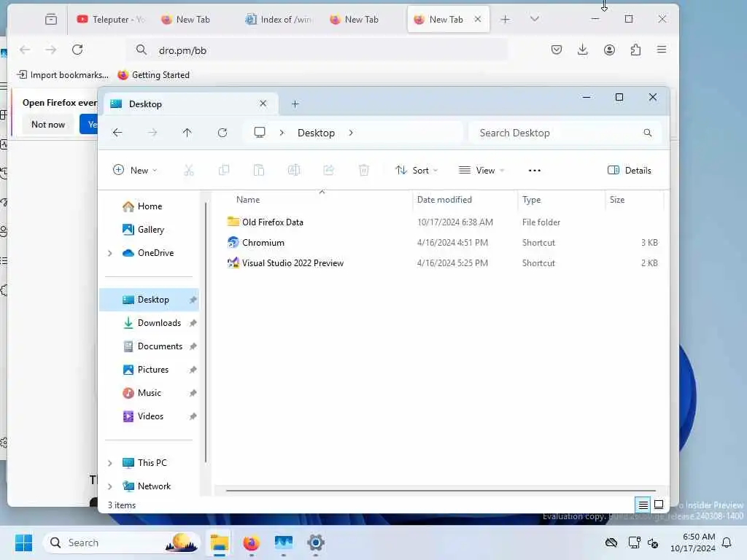Click the Delete trash icon in Explorer

[363, 170]
